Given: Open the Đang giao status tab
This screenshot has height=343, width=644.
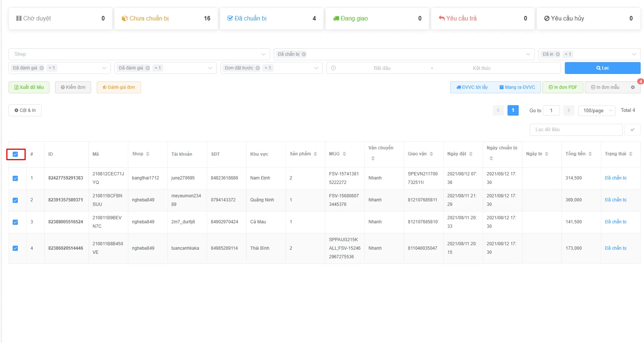Looking at the screenshot, I should pyautogui.click(x=377, y=19).
